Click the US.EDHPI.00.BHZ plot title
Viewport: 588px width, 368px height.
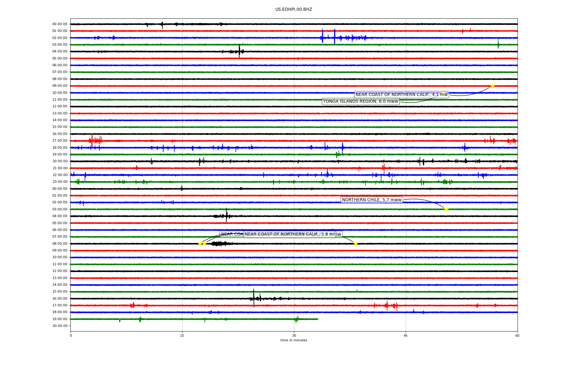point(294,10)
